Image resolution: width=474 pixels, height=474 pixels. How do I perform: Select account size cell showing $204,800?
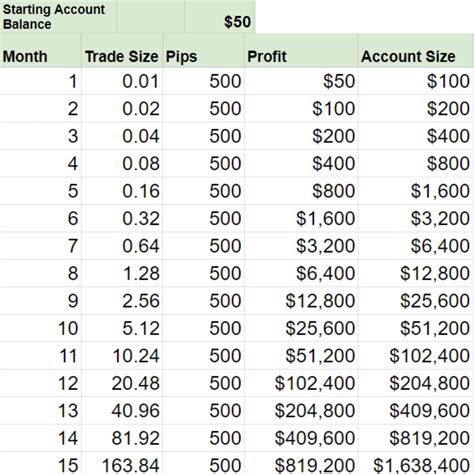click(416, 383)
